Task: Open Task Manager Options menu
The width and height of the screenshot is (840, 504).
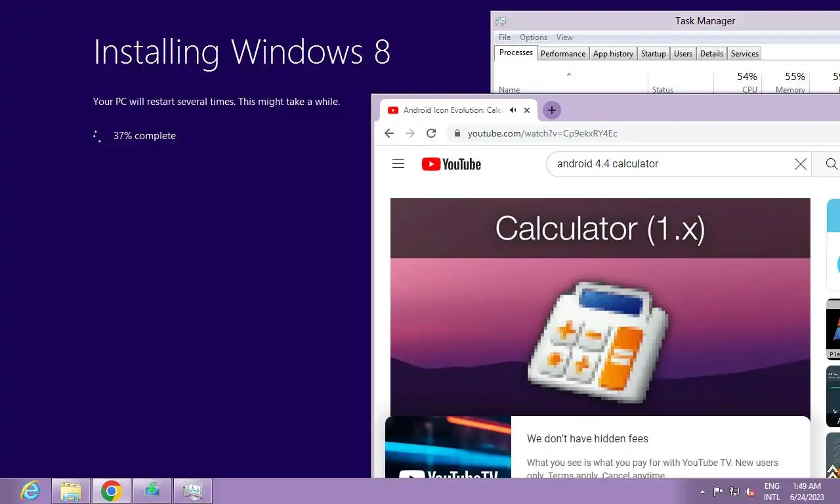Action: click(x=534, y=37)
